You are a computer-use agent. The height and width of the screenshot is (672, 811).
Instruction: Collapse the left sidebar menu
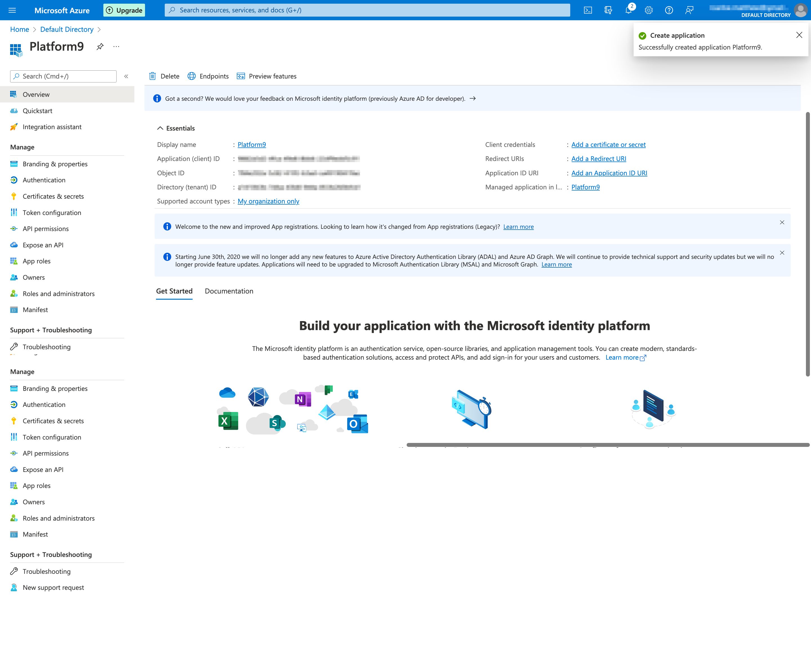click(x=126, y=77)
